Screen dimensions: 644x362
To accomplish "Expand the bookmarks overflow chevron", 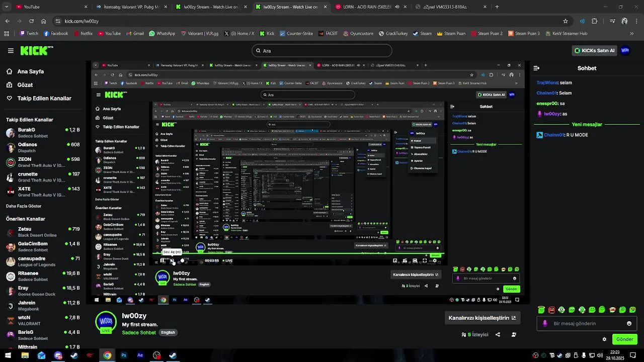I will tap(632, 34).
